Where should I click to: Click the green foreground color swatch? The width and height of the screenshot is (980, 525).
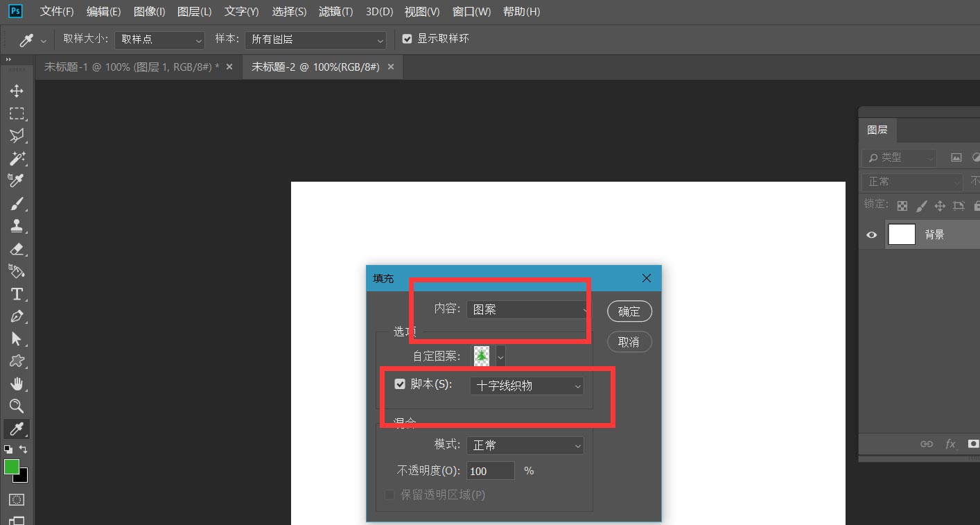coord(12,467)
